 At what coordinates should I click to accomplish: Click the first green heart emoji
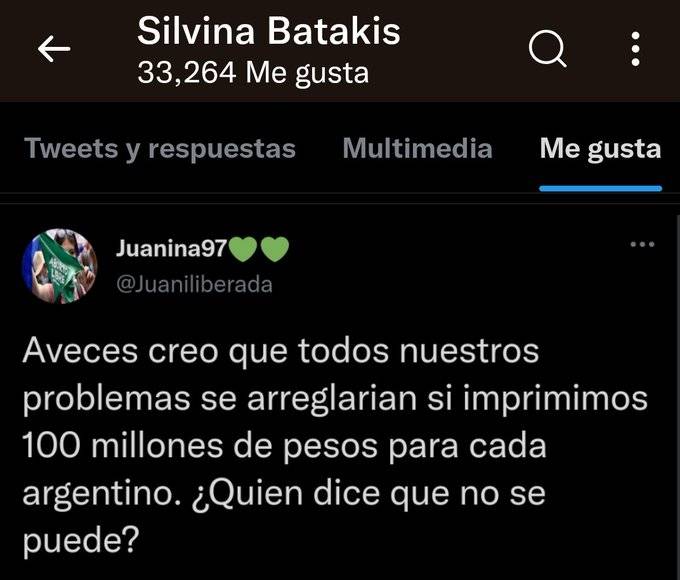click(242, 249)
